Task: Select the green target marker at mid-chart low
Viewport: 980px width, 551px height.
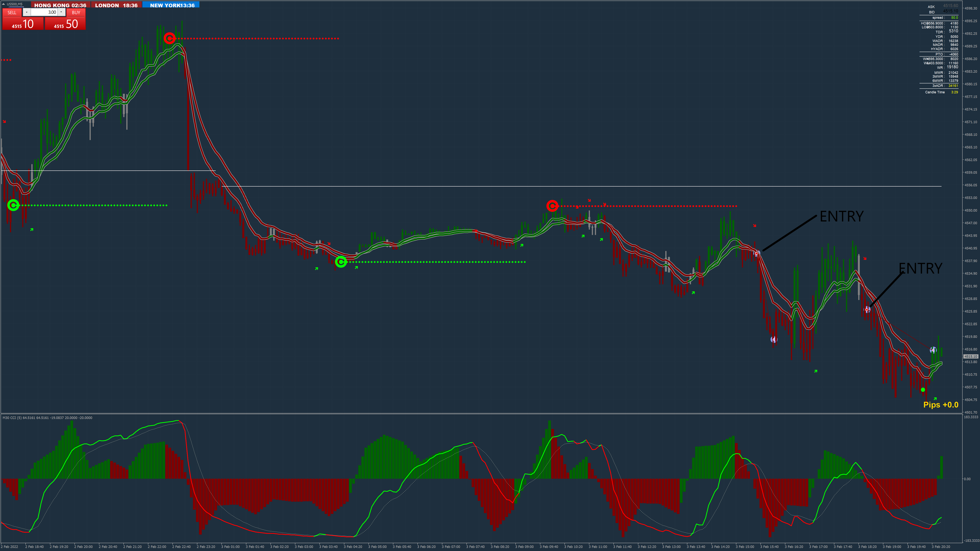Action: (341, 262)
